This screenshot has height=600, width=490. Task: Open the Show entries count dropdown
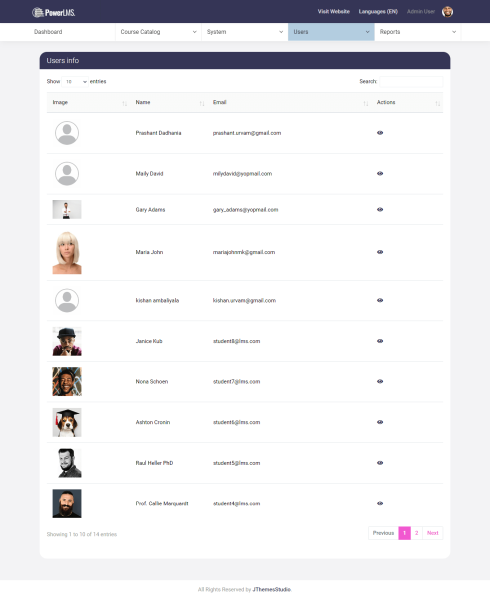coord(75,82)
